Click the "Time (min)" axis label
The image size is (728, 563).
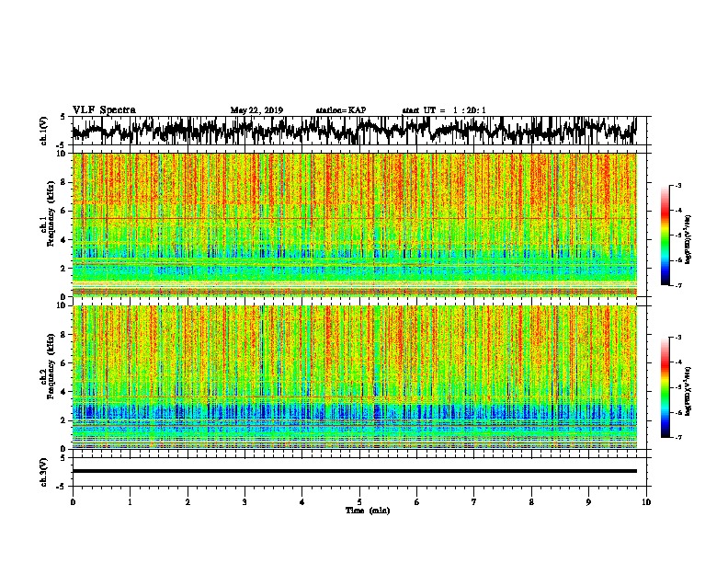[368, 511]
